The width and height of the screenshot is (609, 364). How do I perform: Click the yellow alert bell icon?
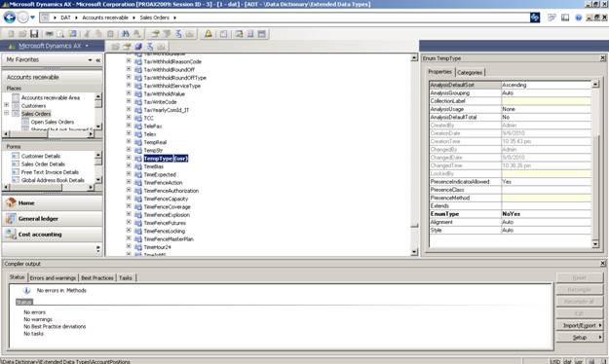[209, 34]
